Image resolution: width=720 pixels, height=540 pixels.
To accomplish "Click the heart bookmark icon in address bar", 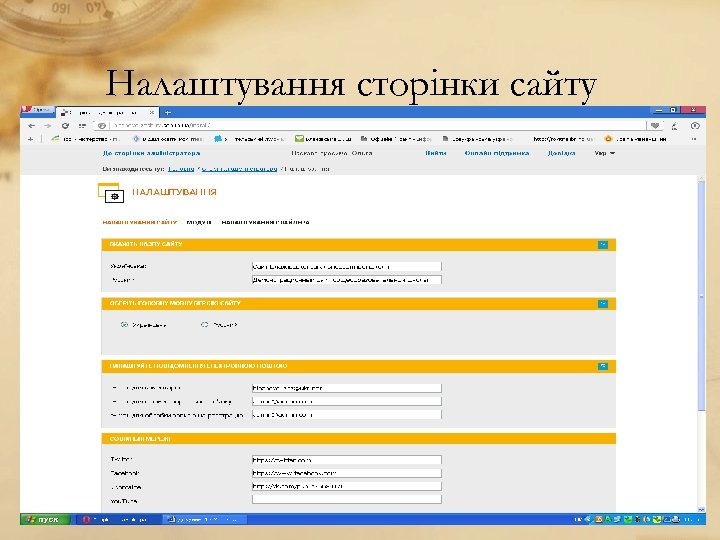I will [655, 125].
